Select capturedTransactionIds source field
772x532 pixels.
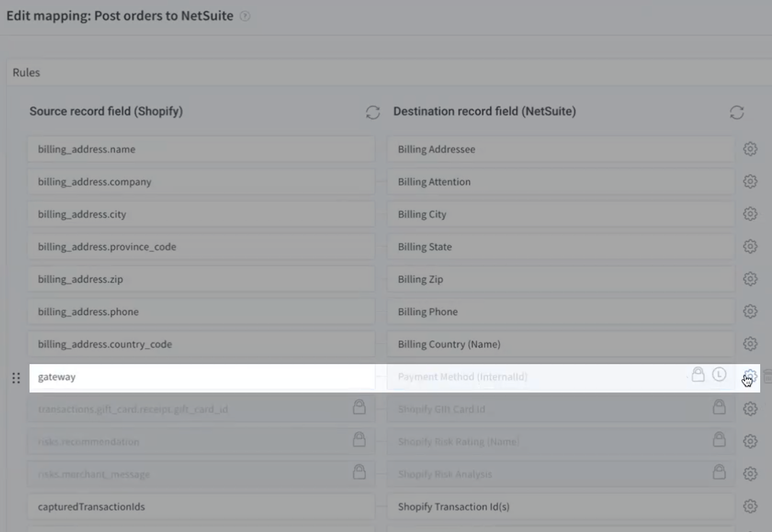(201, 507)
